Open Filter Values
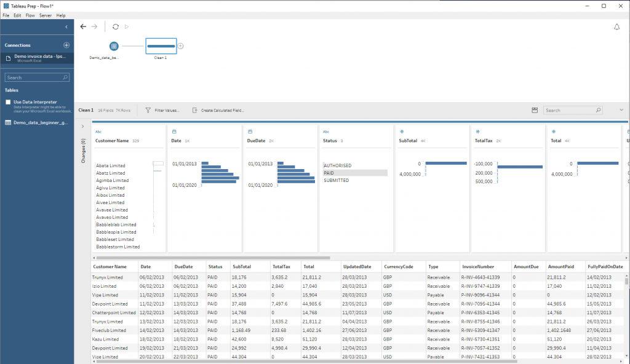The width and height of the screenshot is (630, 364). (162, 110)
